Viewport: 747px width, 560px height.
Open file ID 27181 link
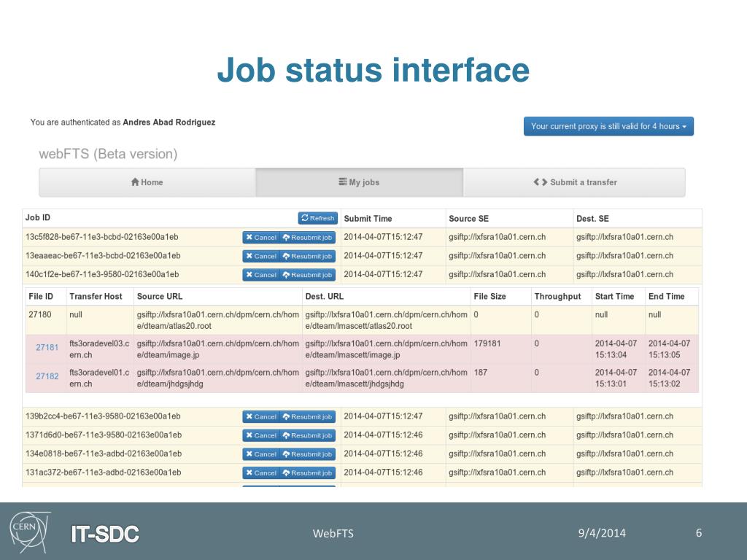click(x=47, y=348)
